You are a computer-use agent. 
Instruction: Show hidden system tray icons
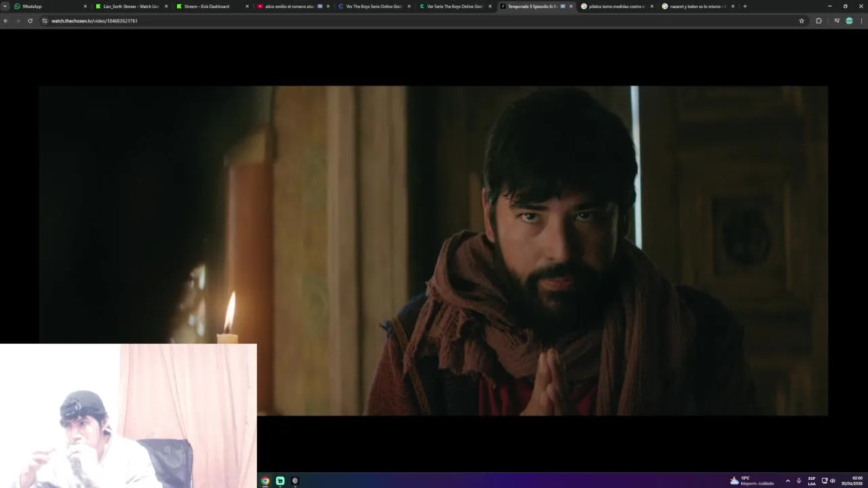(x=787, y=481)
